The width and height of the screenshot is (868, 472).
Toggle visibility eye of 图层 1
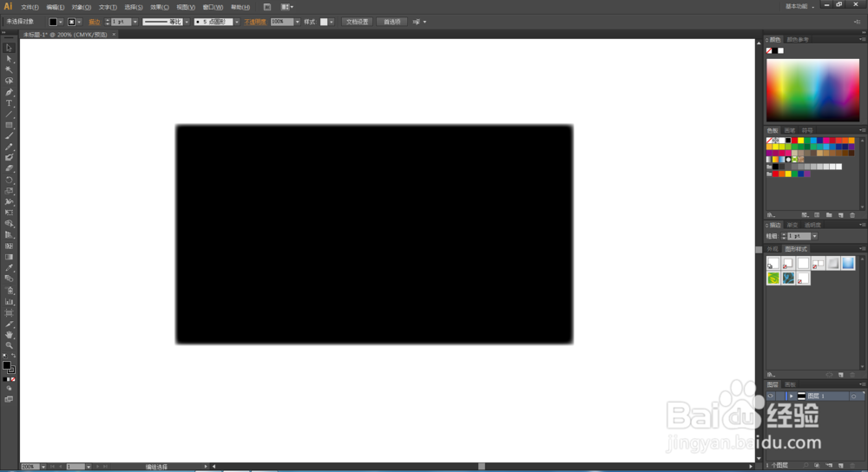771,397
